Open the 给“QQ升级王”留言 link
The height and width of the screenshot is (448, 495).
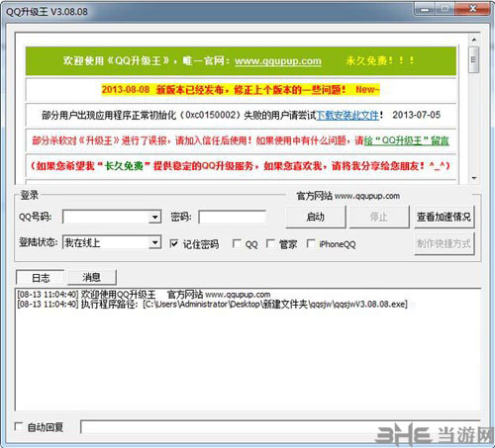coord(406,140)
